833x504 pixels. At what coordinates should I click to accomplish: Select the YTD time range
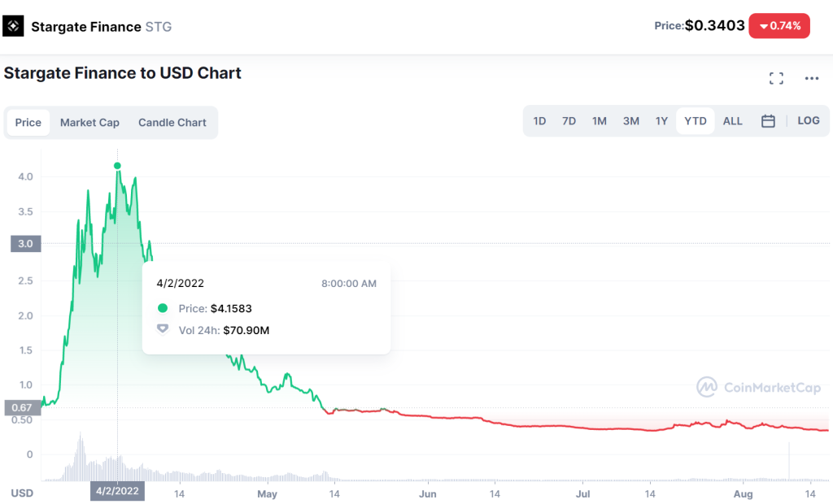coord(696,121)
